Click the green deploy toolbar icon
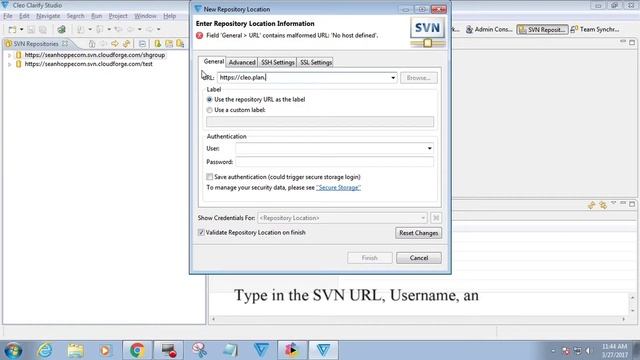This screenshot has width=640, height=360. pyautogui.click(x=61, y=29)
